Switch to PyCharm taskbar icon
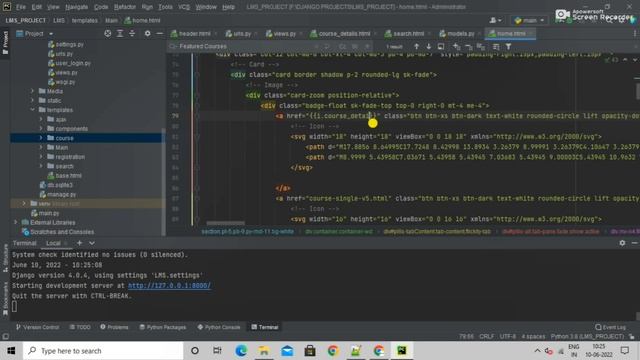The width and height of the screenshot is (640, 360). (x=402, y=351)
